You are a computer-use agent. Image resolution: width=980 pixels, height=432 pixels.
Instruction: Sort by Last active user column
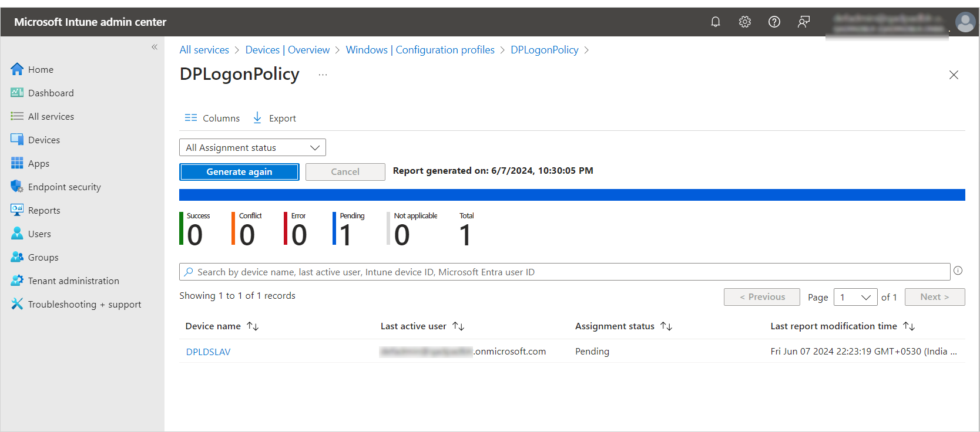click(x=458, y=326)
